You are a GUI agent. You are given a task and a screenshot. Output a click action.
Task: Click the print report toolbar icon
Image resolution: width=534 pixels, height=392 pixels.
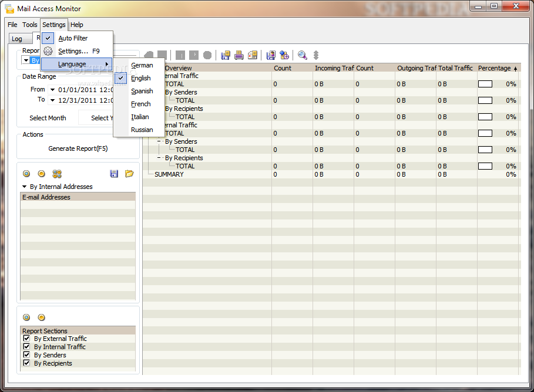tap(239, 55)
